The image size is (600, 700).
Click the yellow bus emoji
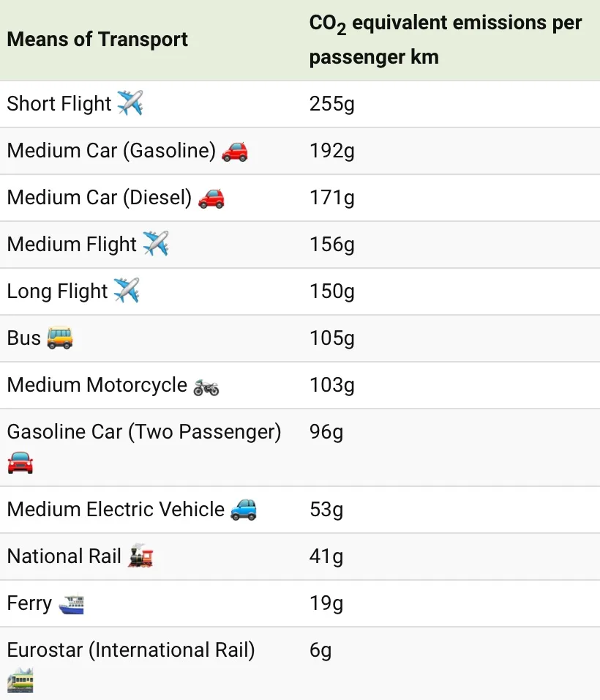pyautogui.click(x=60, y=338)
